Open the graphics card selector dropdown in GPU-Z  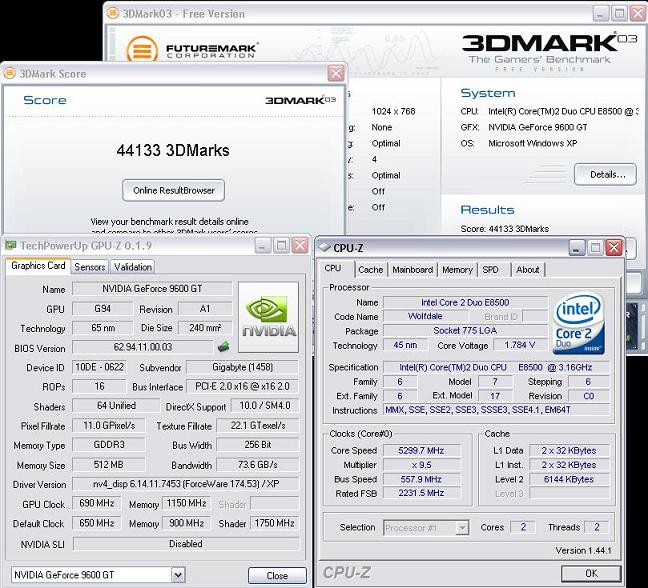point(178,575)
